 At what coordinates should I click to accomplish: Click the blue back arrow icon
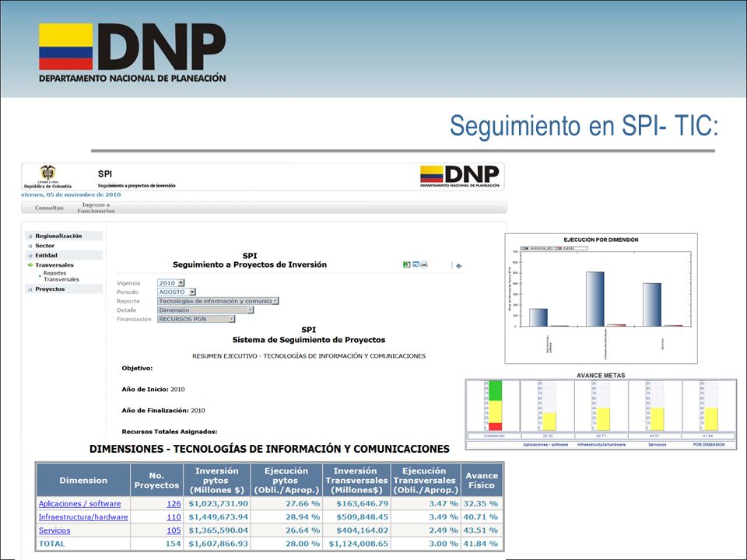[x=458, y=266]
